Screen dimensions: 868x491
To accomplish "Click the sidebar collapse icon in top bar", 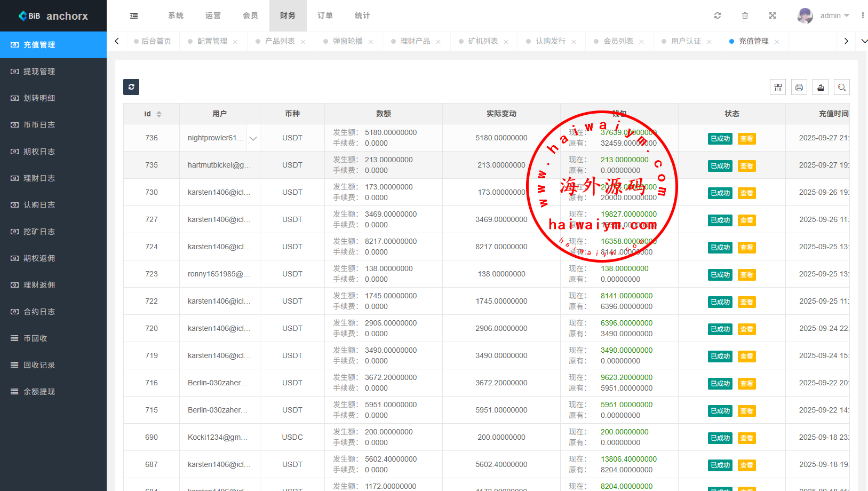I will pos(134,16).
